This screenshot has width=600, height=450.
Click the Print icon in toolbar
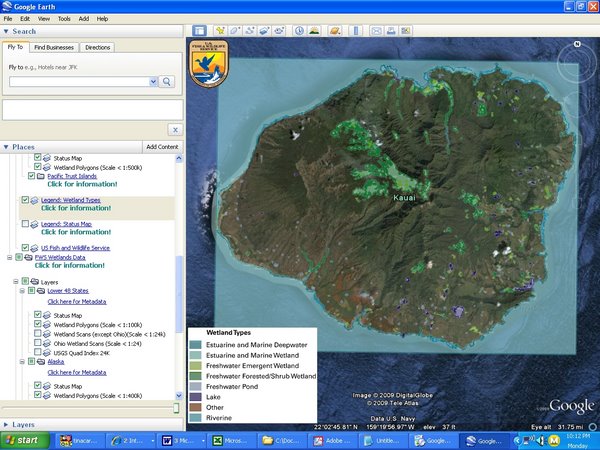[391, 31]
